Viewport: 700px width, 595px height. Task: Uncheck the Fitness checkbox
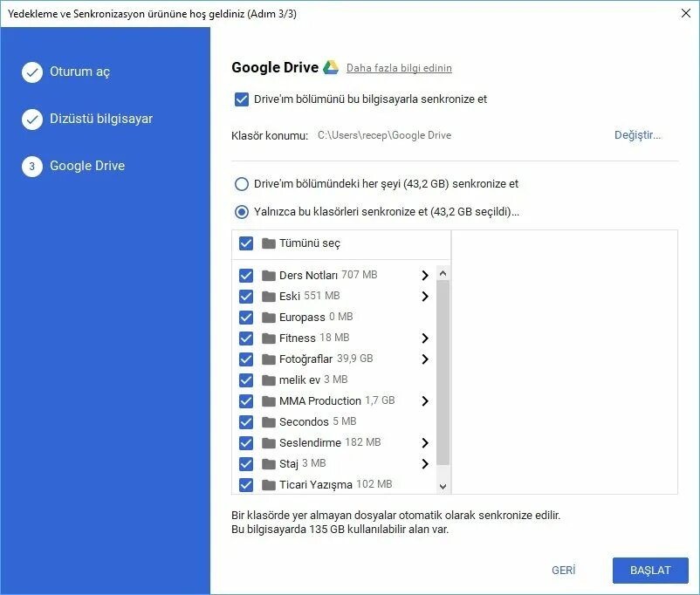pyautogui.click(x=246, y=339)
